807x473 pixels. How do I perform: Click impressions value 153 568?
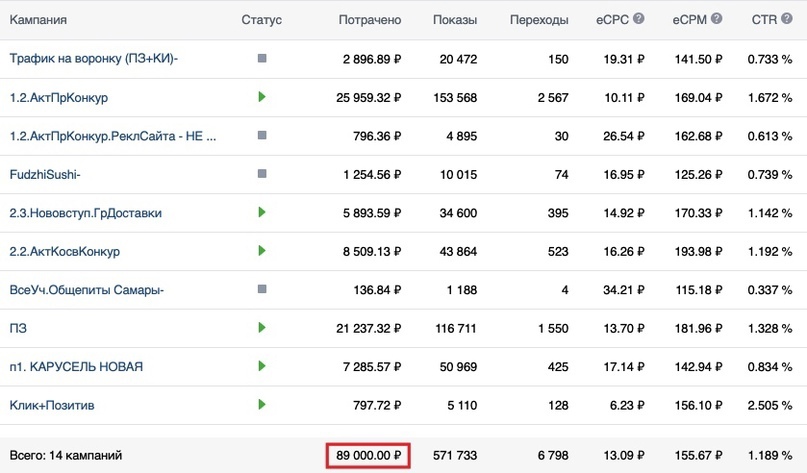pos(455,97)
